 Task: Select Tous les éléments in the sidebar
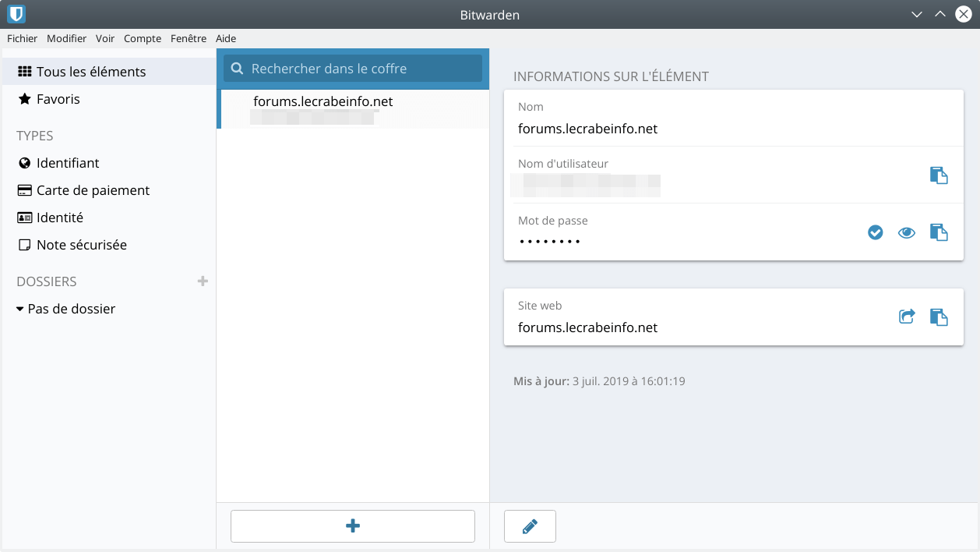(108, 72)
